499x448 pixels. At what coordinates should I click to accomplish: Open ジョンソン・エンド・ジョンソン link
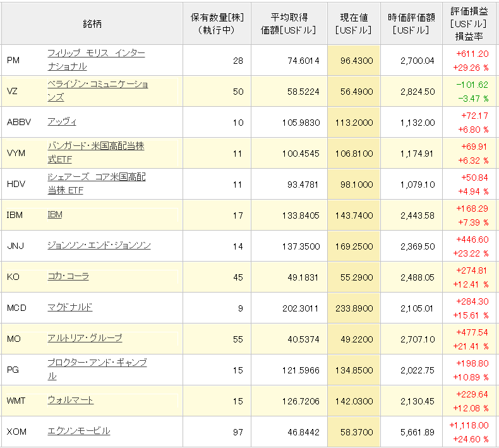tap(99, 245)
